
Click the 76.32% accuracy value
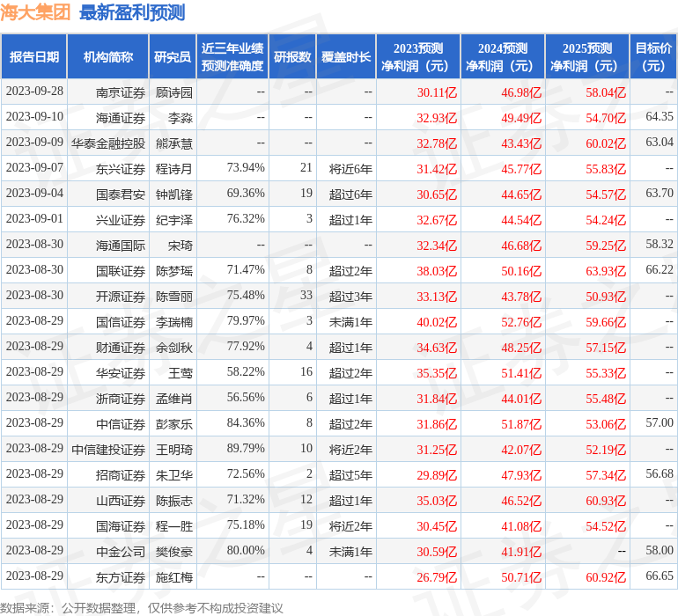pyautogui.click(x=246, y=219)
